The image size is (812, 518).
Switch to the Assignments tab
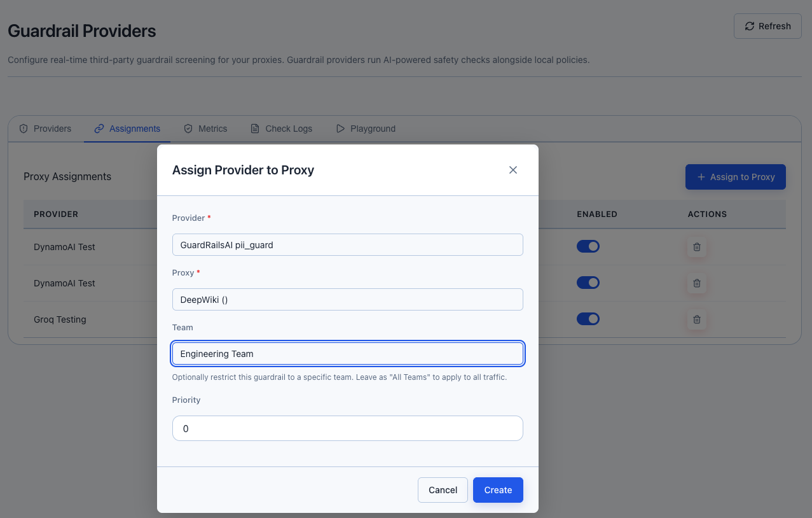(x=127, y=129)
